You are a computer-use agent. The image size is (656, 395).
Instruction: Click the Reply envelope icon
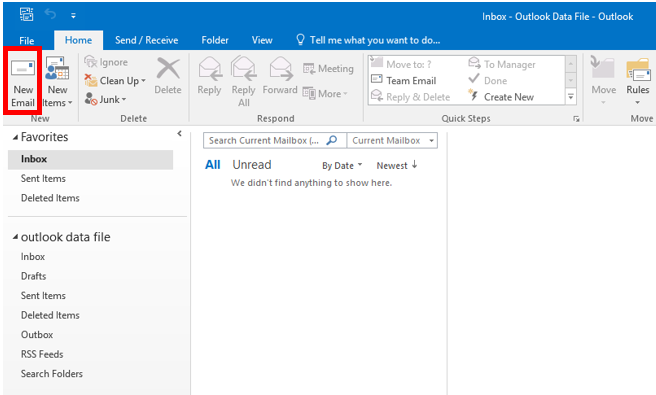210,68
